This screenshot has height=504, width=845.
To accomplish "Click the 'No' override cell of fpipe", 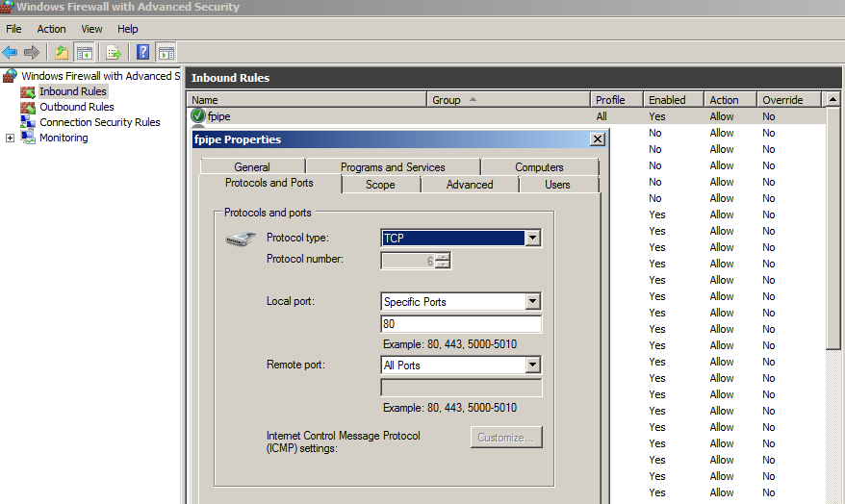I will tap(768, 116).
